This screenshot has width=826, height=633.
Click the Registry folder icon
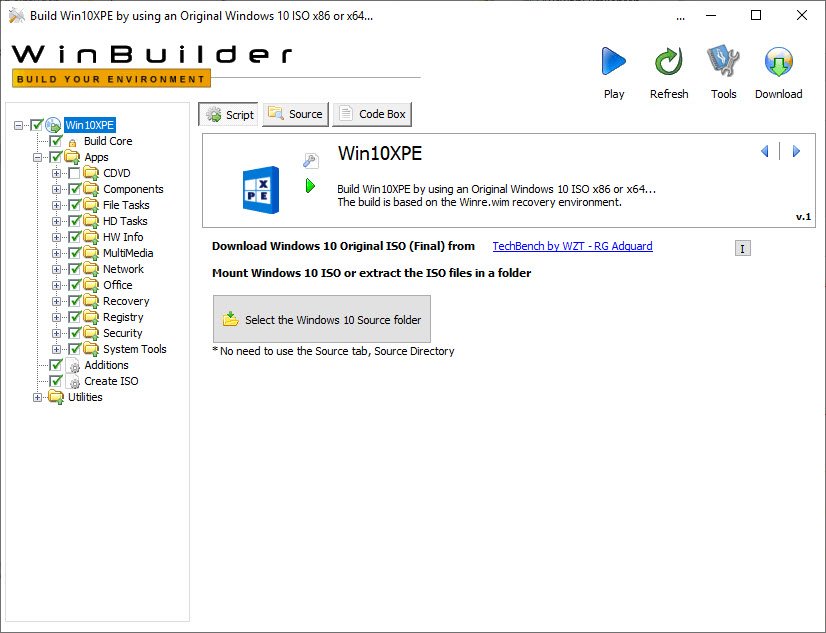pyautogui.click(x=91, y=317)
